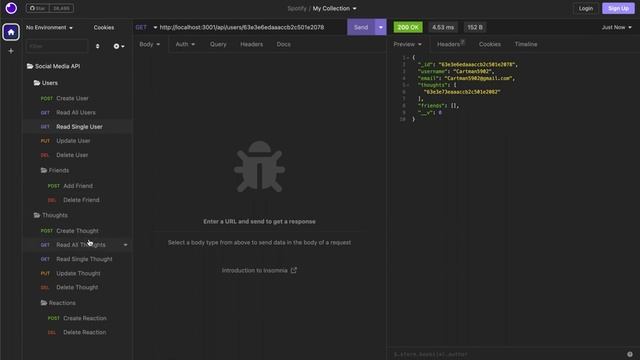This screenshot has width=640, height=360.
Task: Open the Insomnia logo menu
Action: [x=11, y=8]
